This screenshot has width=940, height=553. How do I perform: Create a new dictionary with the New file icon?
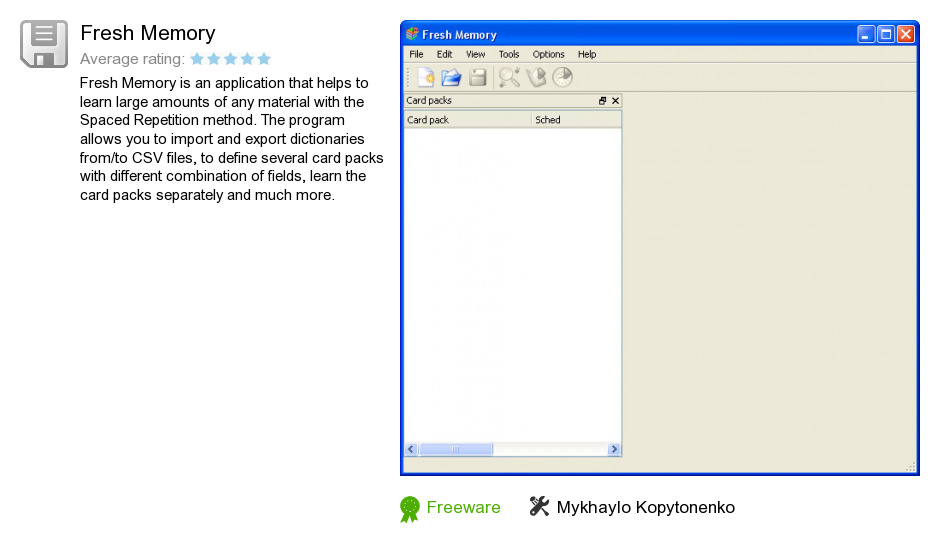click(426, 77)
